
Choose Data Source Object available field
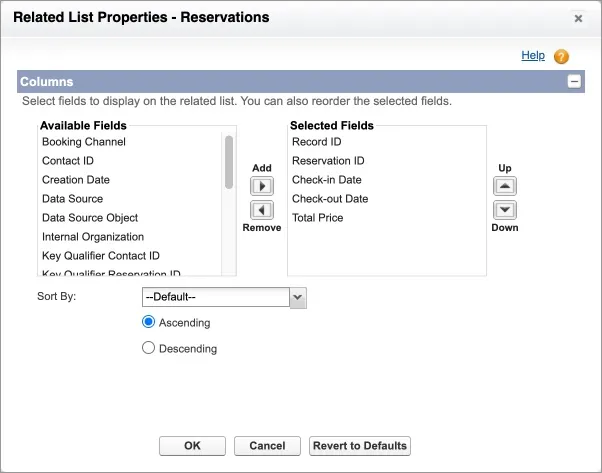click(90, 218)
